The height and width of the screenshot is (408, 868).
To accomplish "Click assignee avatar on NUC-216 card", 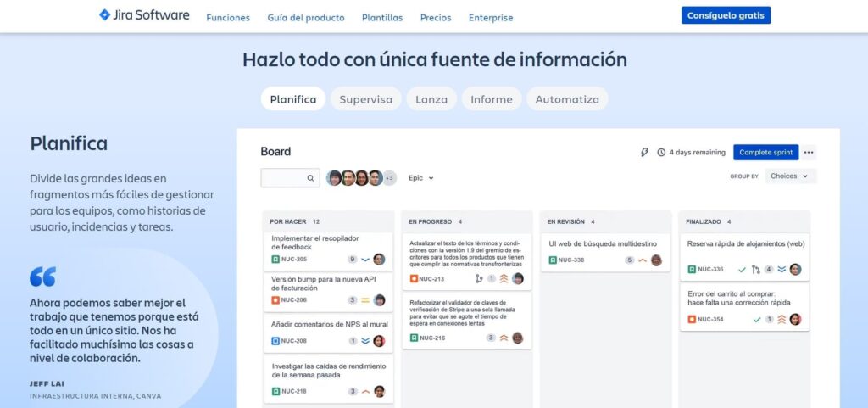I will click(x=518, y=338).
